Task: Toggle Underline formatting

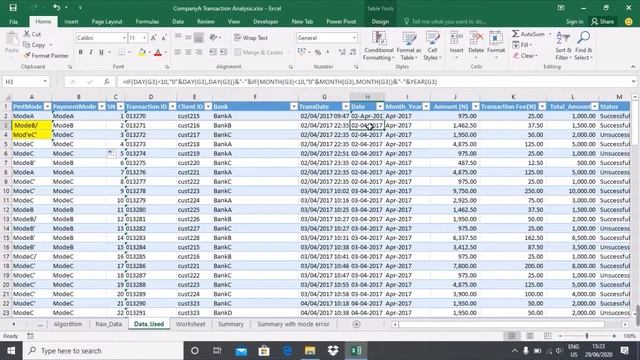Action: 101,52
